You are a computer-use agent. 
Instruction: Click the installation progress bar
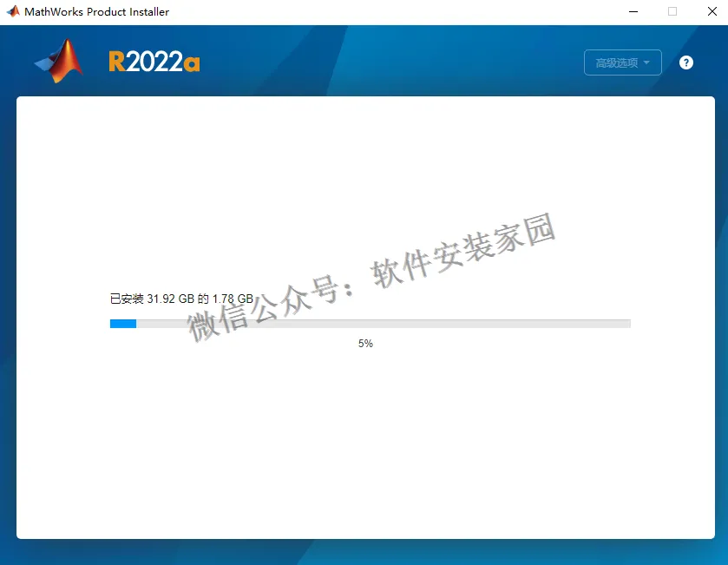370,324
